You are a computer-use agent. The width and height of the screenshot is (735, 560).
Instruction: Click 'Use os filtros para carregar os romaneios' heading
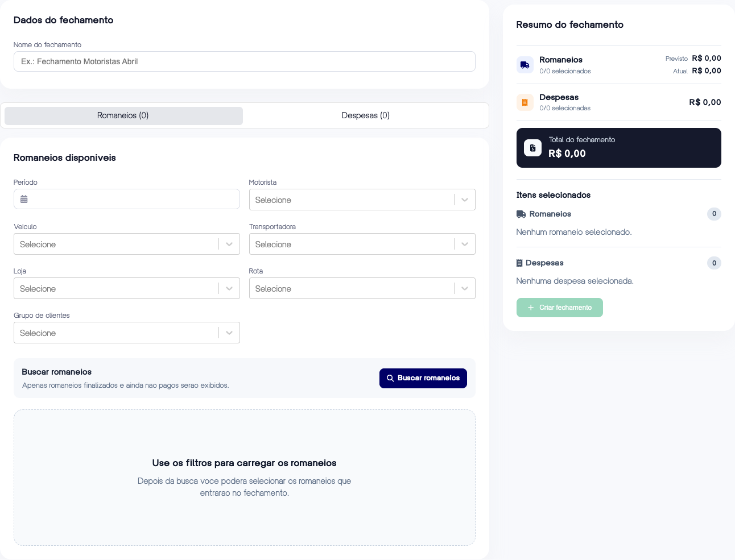click(x=245, y=463)
